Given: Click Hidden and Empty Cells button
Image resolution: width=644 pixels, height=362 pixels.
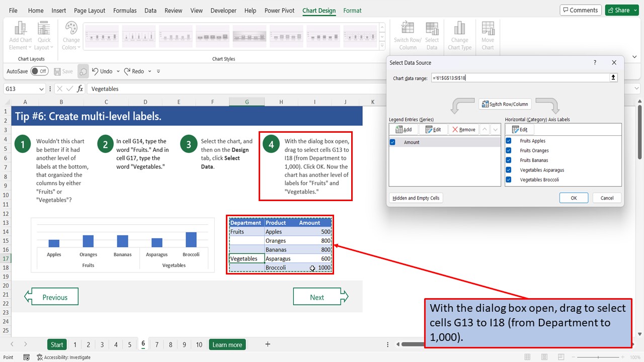Looking at the screenshot, I should tap(416, 198).
